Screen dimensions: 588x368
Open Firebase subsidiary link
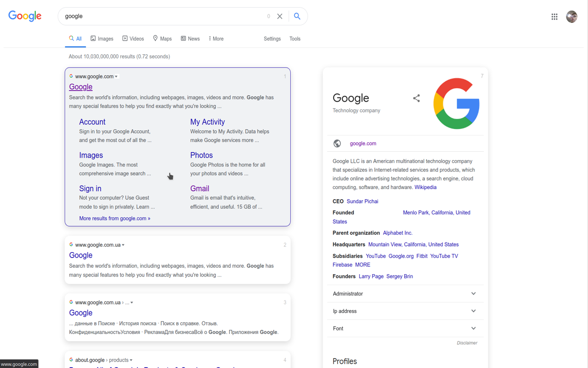click(342, 265)
